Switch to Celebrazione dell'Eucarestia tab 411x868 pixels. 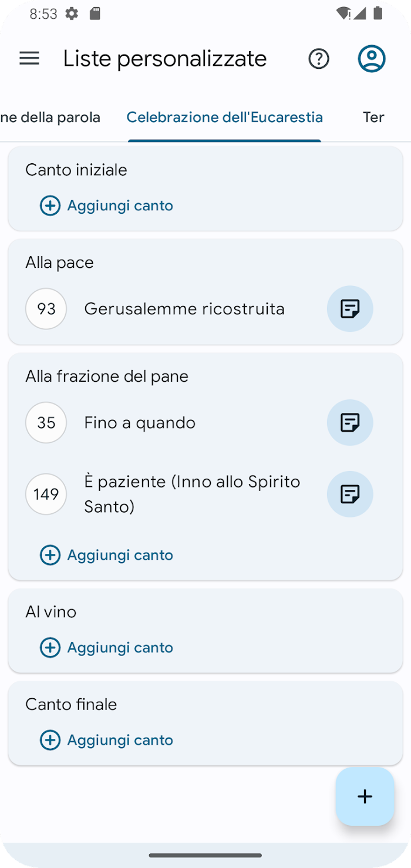(224, 117)
